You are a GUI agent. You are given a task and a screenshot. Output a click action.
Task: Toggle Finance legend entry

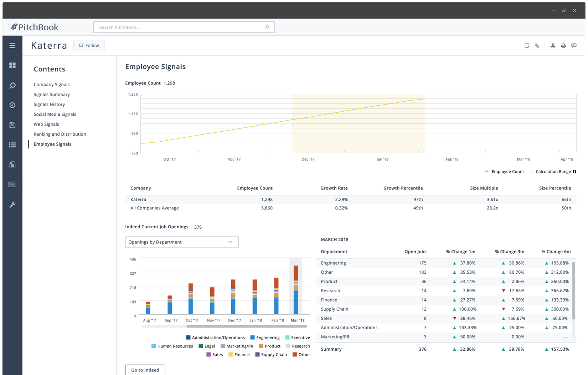239,355
